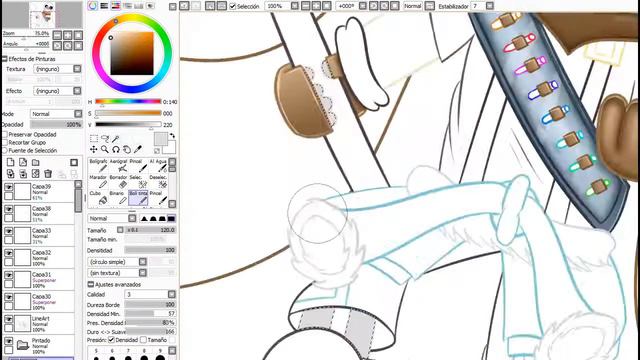640x360 pixels.
Task: Choose the rectangular selection tool
Action: pyautogui.click(x=94, y=139)
